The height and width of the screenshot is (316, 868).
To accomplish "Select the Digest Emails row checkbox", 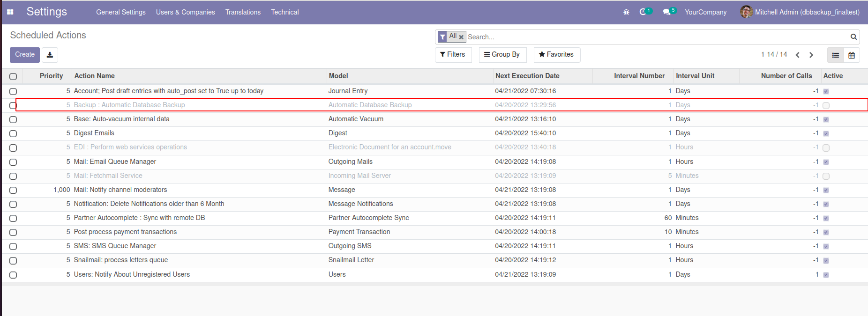I will coord(13,133).
